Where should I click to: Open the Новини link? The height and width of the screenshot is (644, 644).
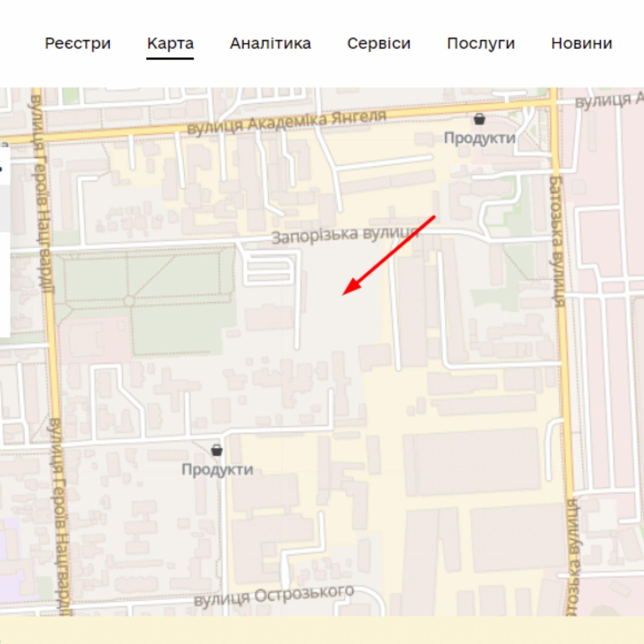coord(582,43)
